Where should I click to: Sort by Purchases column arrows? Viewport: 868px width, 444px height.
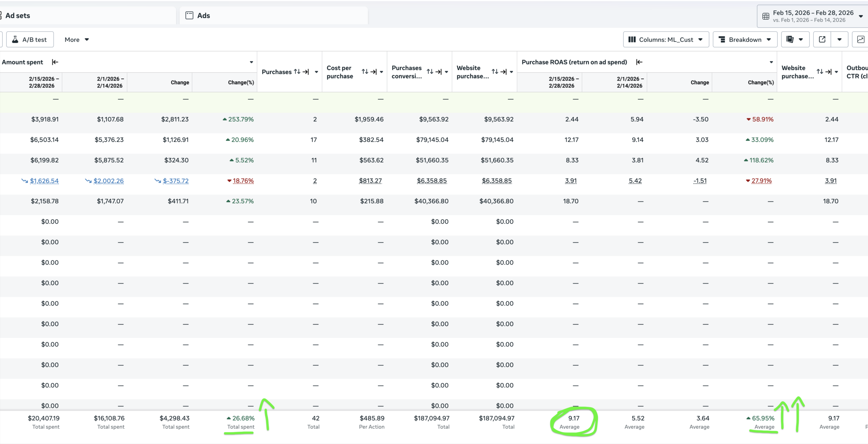[297, 72]
